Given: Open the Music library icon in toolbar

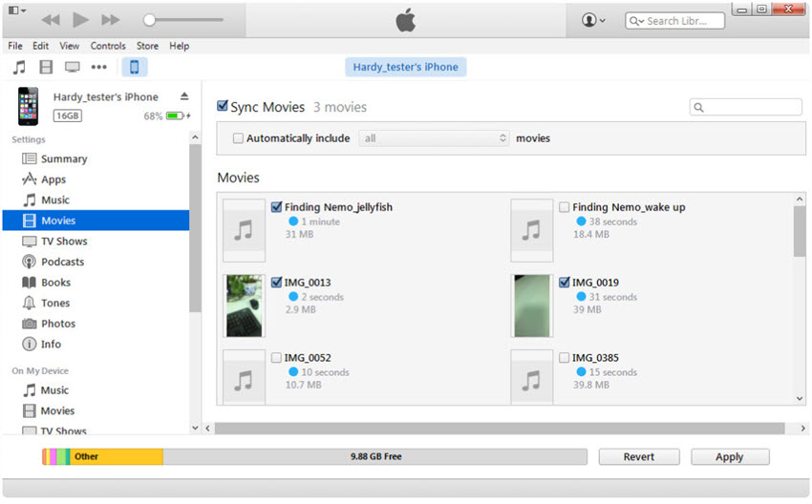Looking at the screenshot, I should (x=19, y=67).
